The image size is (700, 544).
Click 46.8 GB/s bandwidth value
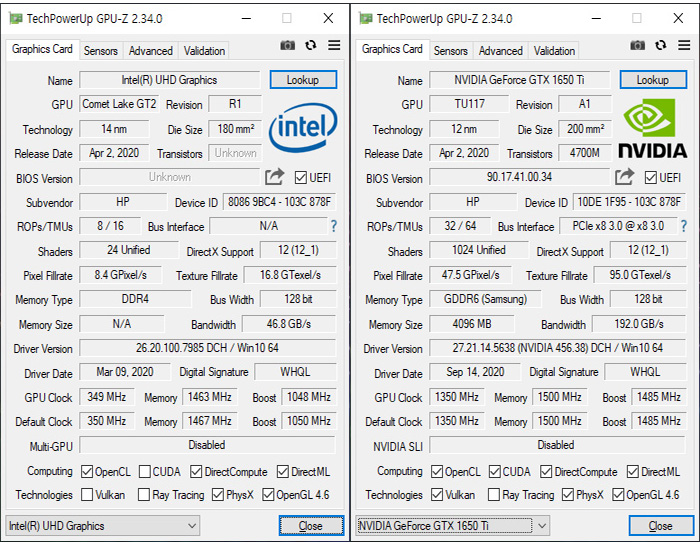pyautogui.click(x=289, y=324)
